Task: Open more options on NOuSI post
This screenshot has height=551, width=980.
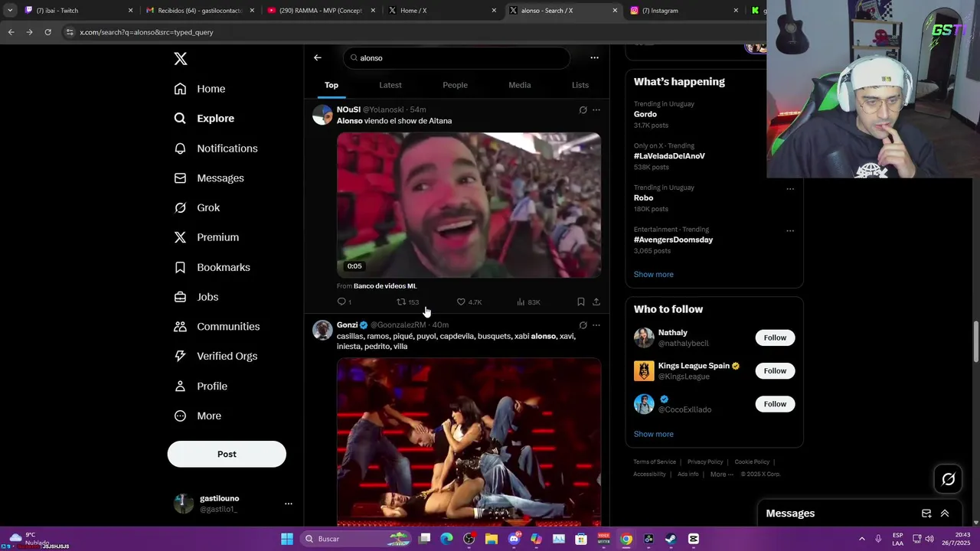Action: [x=596, y=110]
